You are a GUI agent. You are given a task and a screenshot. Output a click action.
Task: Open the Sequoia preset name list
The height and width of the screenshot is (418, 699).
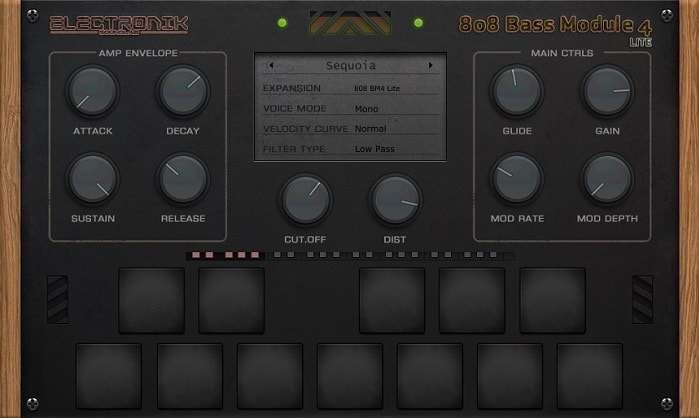click(351, 66)
